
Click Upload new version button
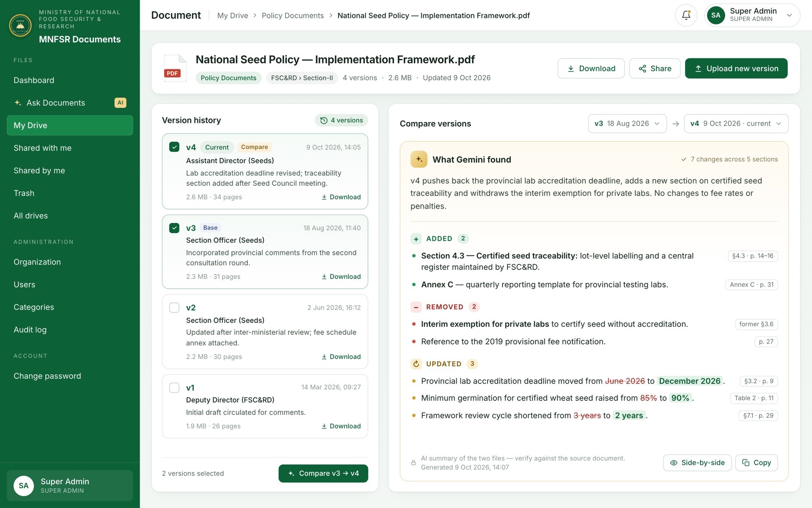(736, 68)
